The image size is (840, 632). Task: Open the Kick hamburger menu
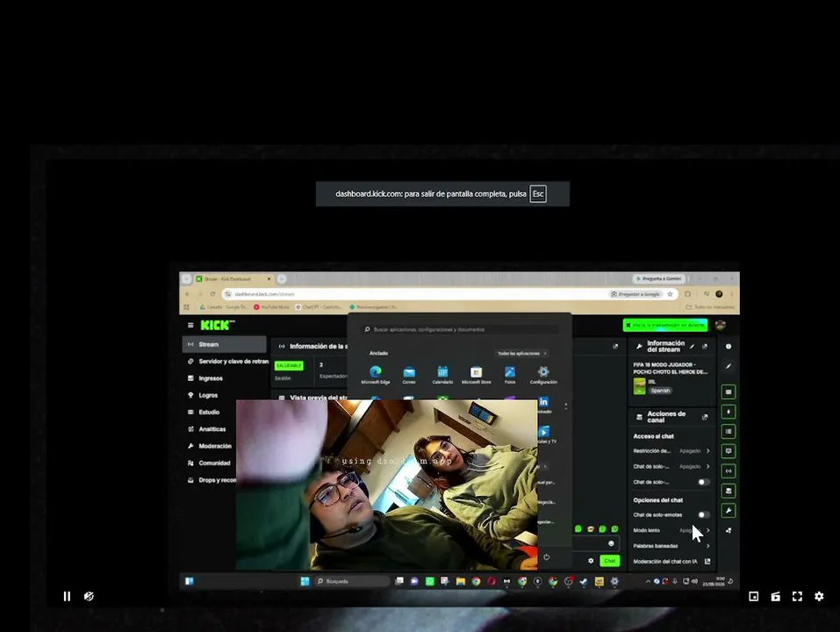[190, 325]
